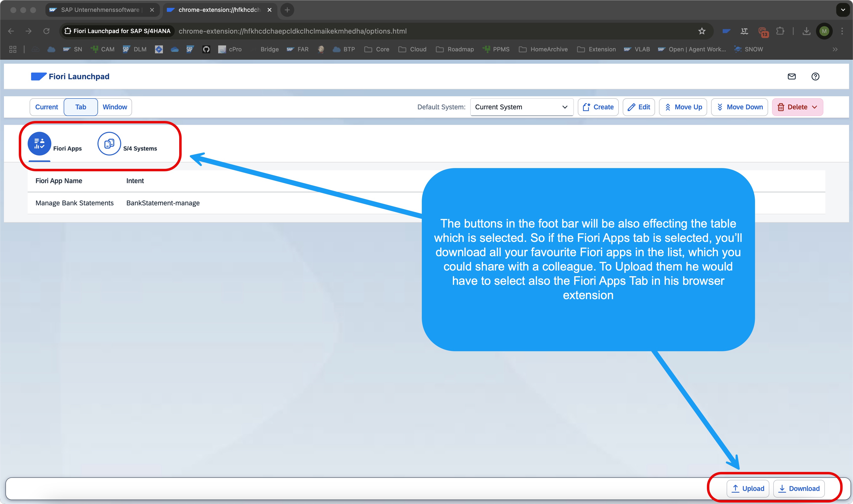Click the Edit button
The image size is (853, 504).
[x=639, y=107]
